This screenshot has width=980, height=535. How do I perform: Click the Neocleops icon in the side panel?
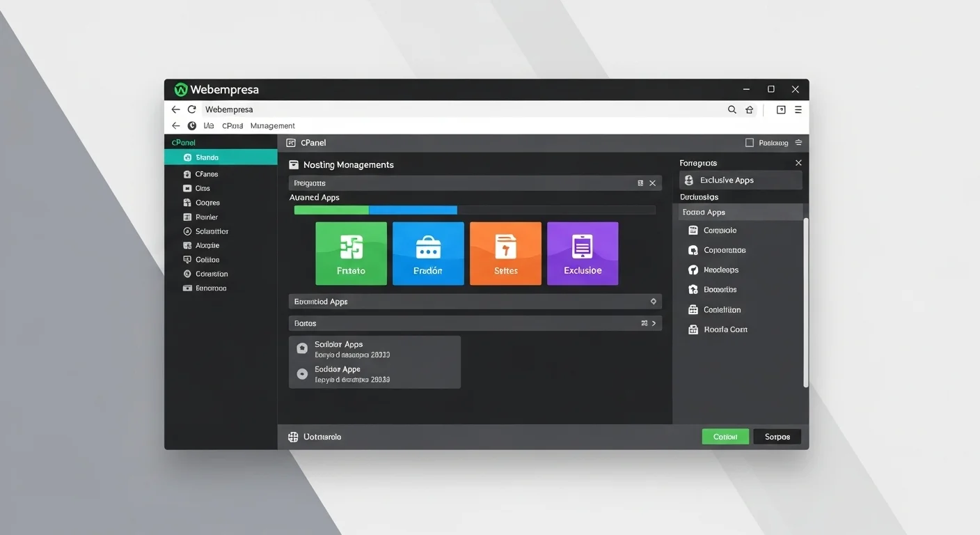[x=693, y=270]
